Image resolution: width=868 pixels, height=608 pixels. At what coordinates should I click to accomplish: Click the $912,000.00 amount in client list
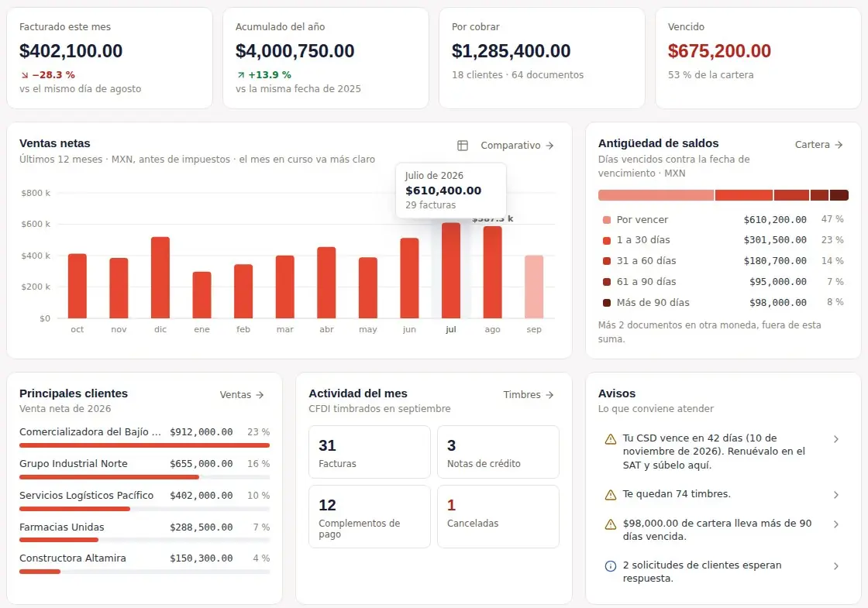pos(201,432)
